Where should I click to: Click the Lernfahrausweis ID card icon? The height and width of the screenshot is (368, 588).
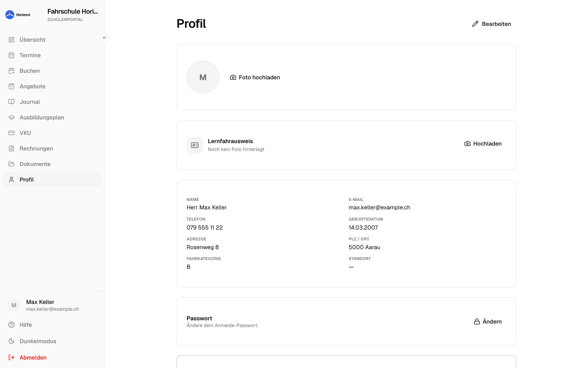(195, 145)
